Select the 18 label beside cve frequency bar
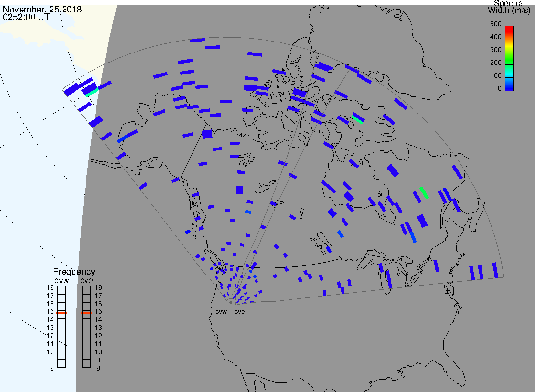535x392 pixels. [98, 287]
